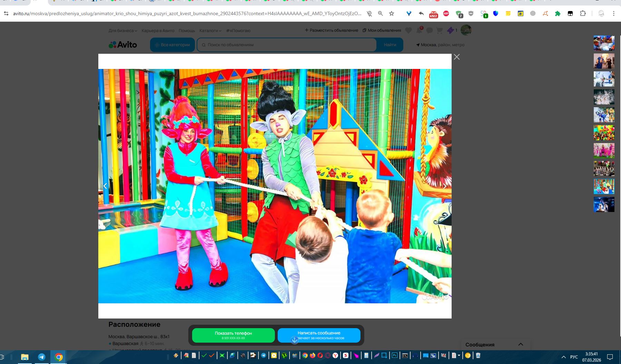Open the Avito user profile avatar
This screenshot has height=364, width=621.
coord(466,30)
